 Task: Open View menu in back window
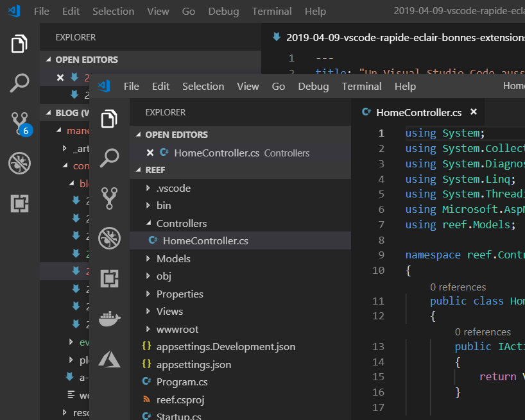(x=158, y=11)
